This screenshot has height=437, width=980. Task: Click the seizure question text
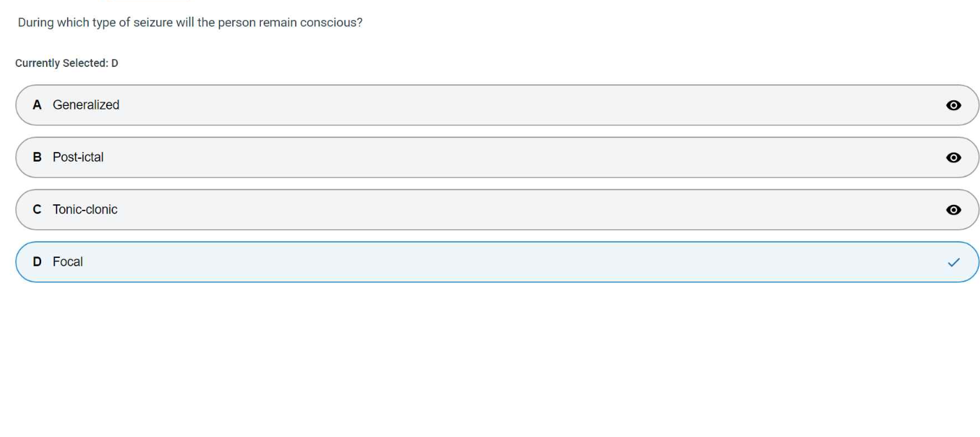(190, 22)
